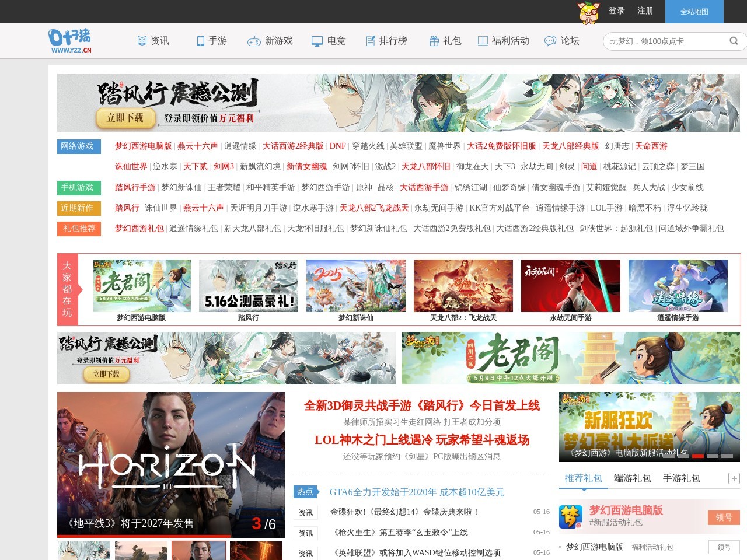This screenshot has width=747, height=560.
Task: Open headline 全新3D御灵共战手游《踏风行》
Action: (x=422, y=405)
